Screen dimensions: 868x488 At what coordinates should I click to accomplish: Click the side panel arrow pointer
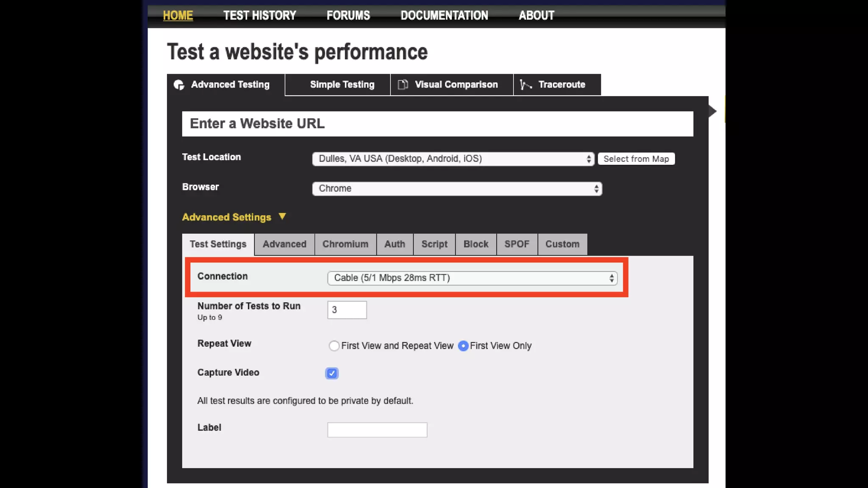pyautogui.click(x=712, y=111)
